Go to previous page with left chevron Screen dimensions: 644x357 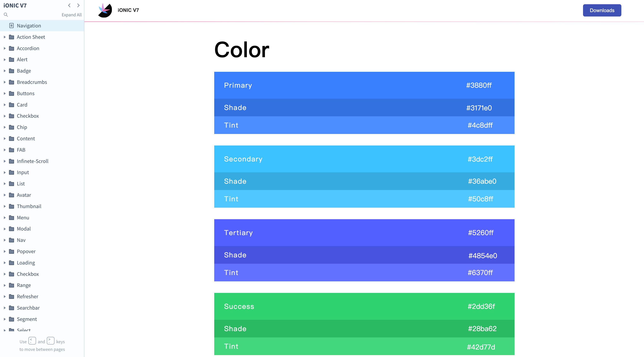(x=69, y=5)
